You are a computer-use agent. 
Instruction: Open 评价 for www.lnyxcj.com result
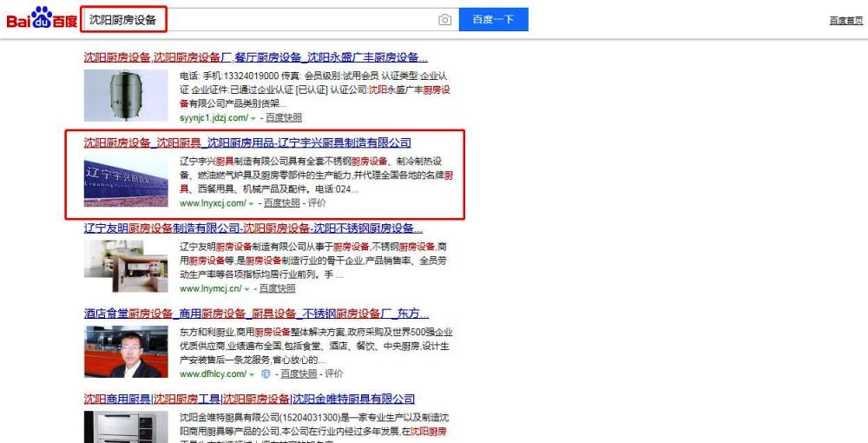tap(317, 203)
